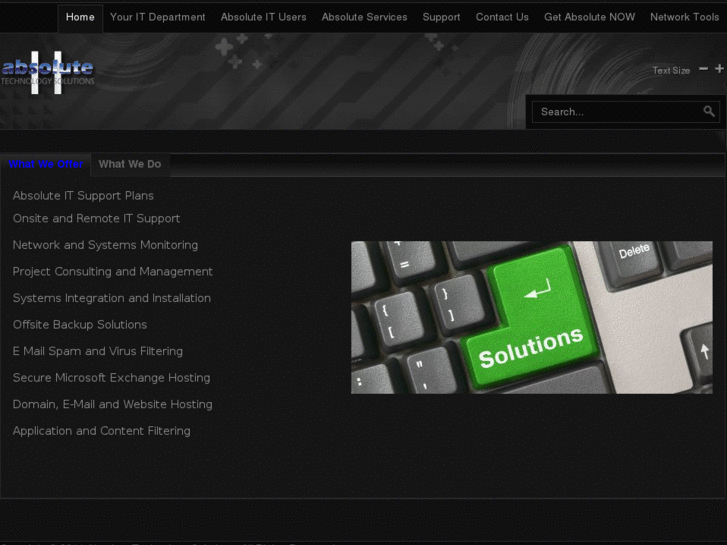This screenshot has height=545, width=727.
Task: Open Application and Content Filtering link
Action: [102, 431]
